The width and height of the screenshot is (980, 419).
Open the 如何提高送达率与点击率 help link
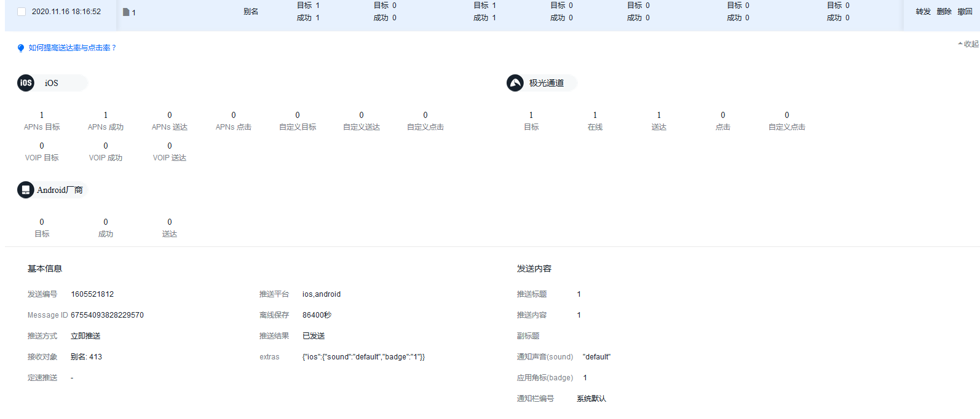point(72,48)
